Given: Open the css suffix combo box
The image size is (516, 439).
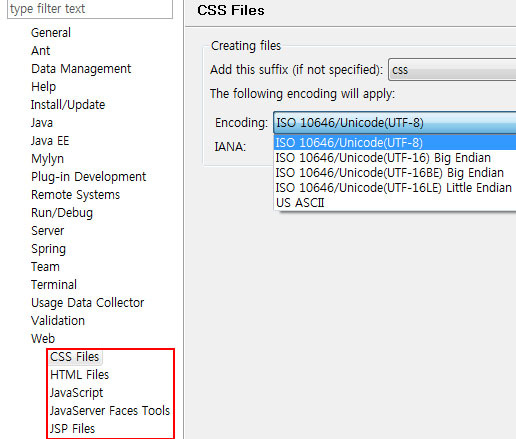Looking at the screenshot, I should coord(452,70).
